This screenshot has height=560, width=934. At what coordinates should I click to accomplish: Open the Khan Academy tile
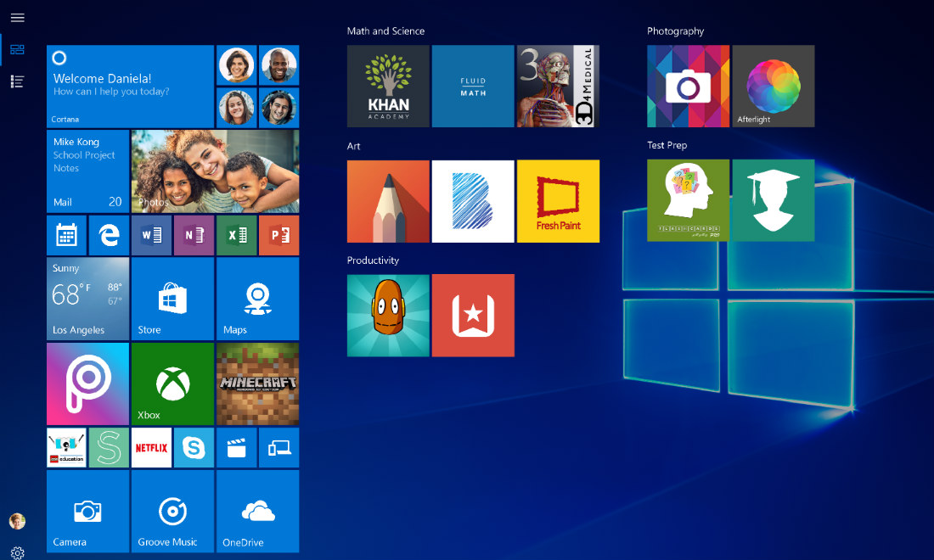tap(388, 86)
